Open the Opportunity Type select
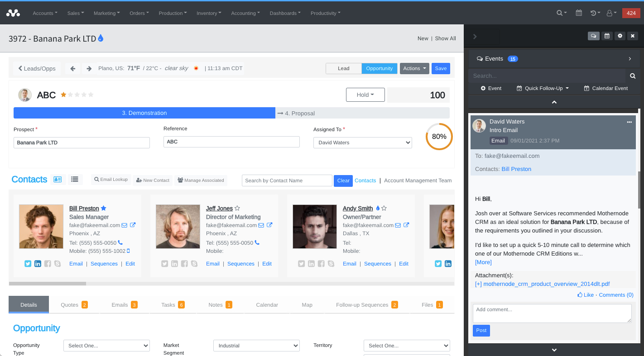The height and width of the screenshot is (356, 644). [106, 346]
